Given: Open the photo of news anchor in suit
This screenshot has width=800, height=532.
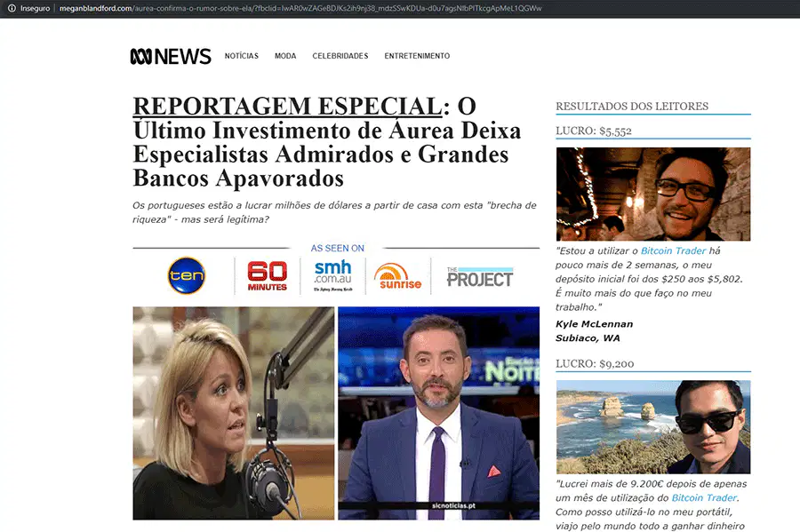Looking at the screenshot, I should pos(438,413).
